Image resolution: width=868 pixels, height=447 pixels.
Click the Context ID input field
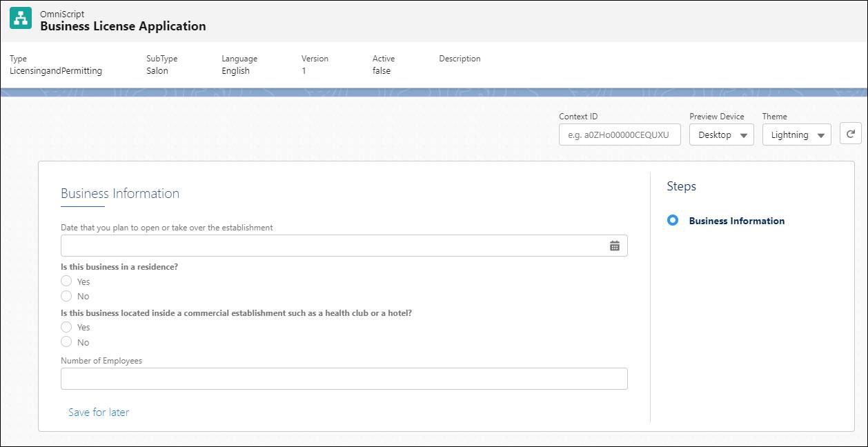pyautogui.click(x=619, y=135)
